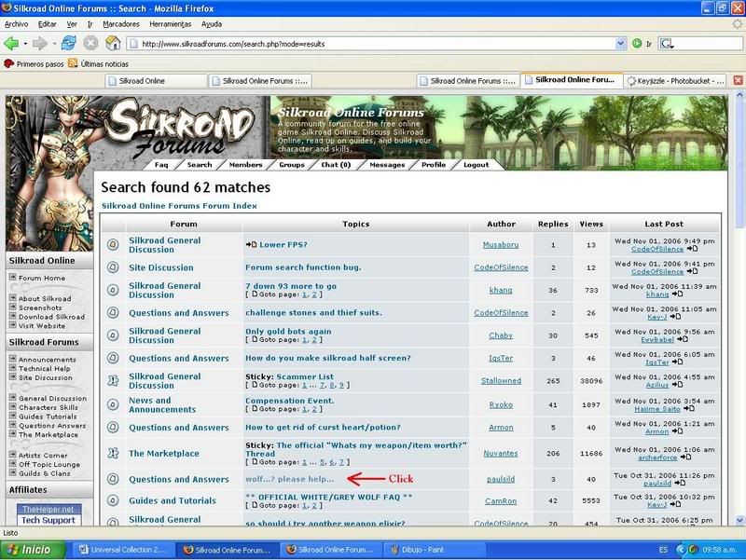The image size is (746, 560).
Task: Open the Archivo menu
Action: (x=16, y=24)
